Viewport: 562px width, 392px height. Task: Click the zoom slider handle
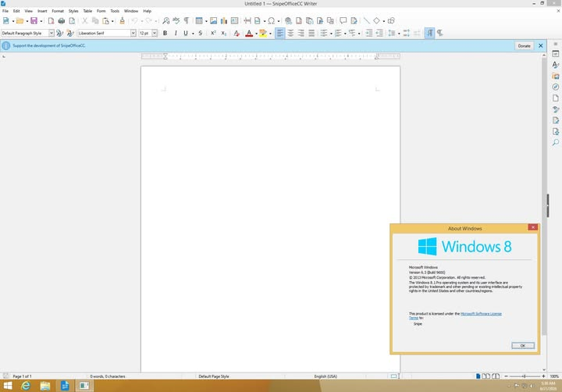coord(524,376)
